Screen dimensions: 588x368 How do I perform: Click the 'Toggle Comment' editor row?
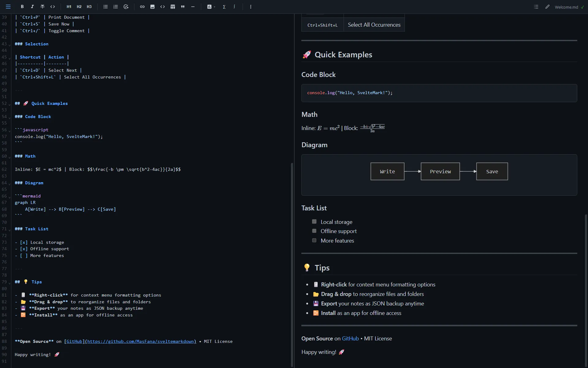coord(52,31)
